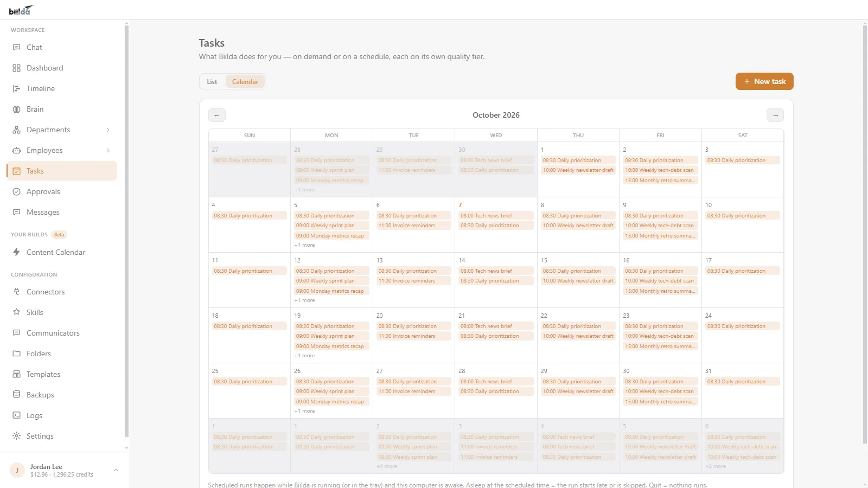This screenshot has height=488, width=868.
Task: Open the Communicators icon
Action: point(16,333)
